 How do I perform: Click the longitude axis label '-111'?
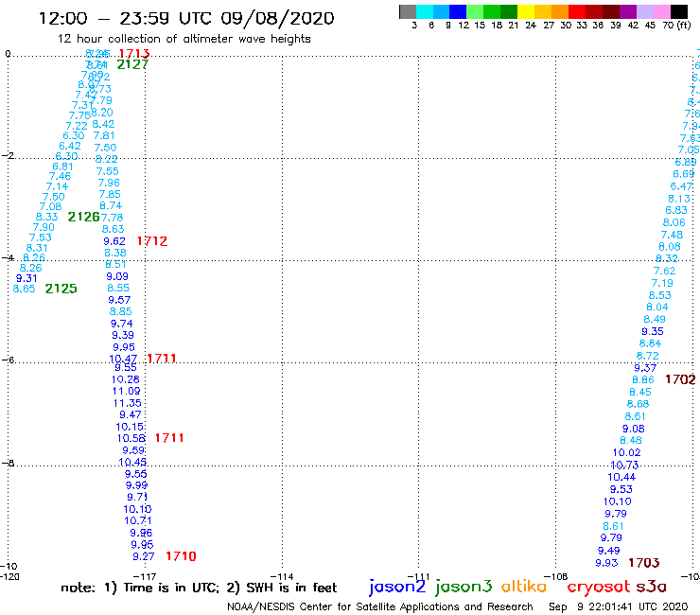419,576
